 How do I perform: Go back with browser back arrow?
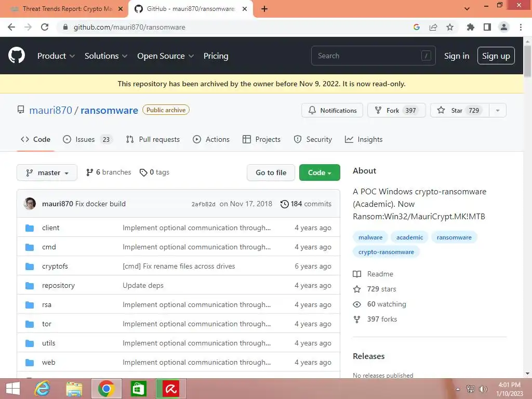[11, 27]
